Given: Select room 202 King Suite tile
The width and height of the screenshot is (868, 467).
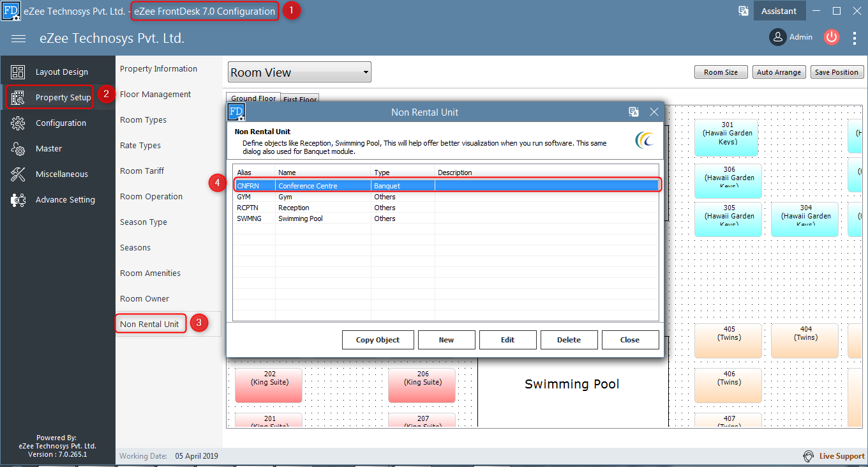Looking at the screenshot, I should click(269, 385).
